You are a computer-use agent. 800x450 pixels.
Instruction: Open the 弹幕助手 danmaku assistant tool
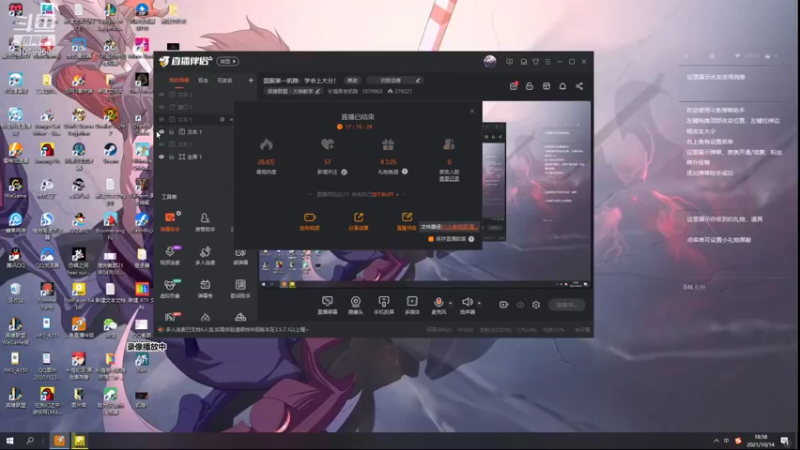170,222
